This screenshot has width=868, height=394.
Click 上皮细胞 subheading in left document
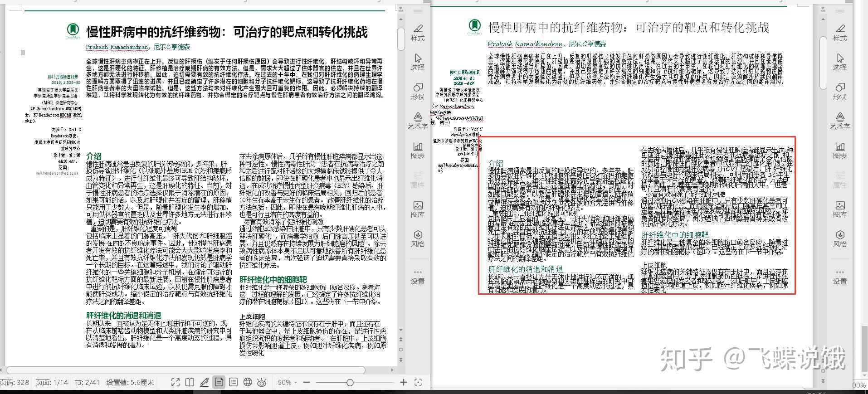pos(252,316)
